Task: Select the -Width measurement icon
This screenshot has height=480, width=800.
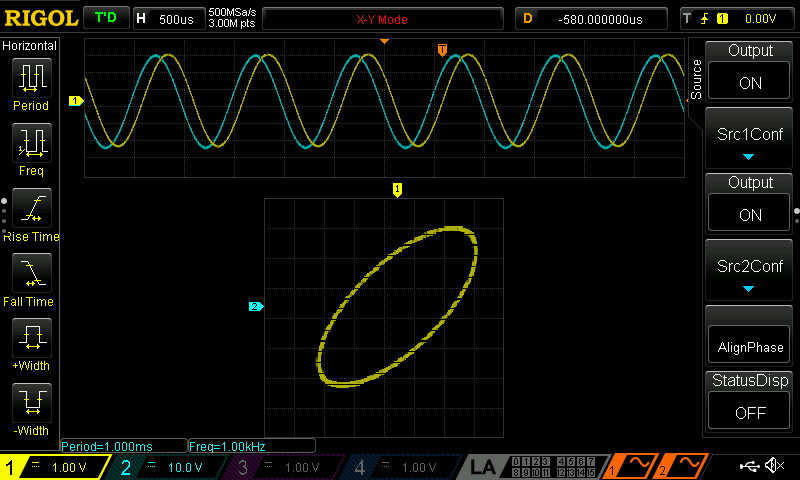Action: pos(31,405)
